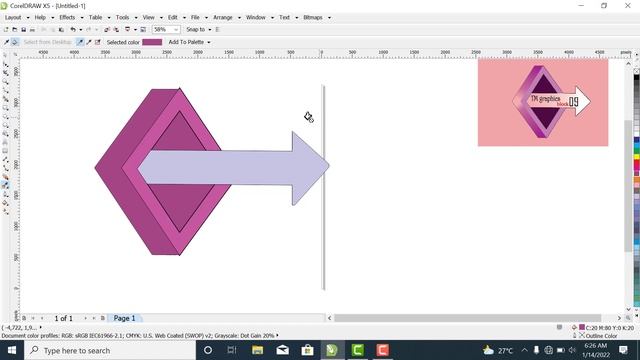Open the red Camtasia recorder taskbar icon

(382, 350)
